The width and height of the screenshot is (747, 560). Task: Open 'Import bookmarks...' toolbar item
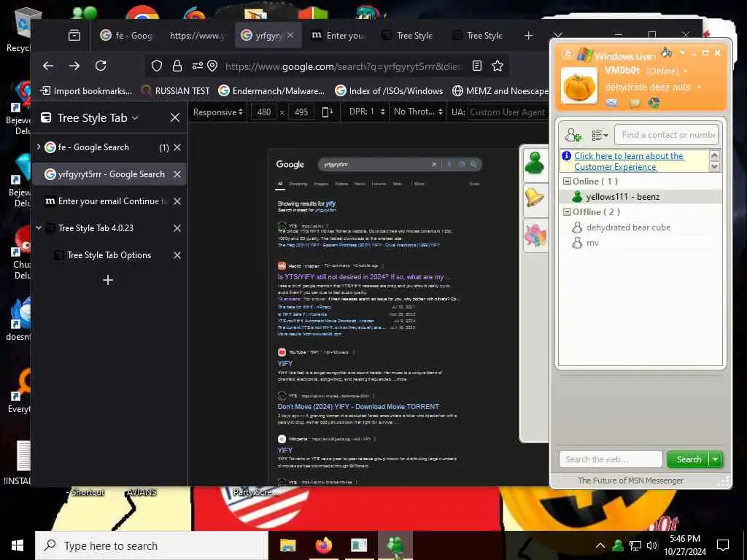[x=86, y=91]
